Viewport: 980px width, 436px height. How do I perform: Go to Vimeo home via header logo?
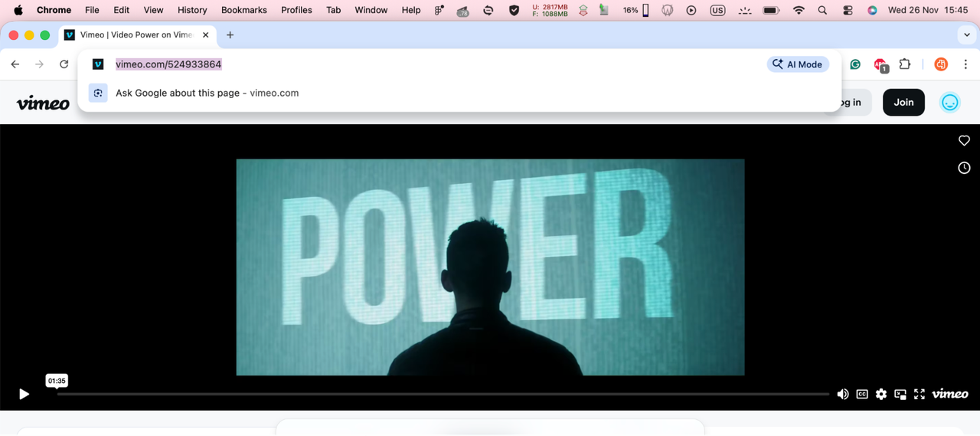pos(43,103)
